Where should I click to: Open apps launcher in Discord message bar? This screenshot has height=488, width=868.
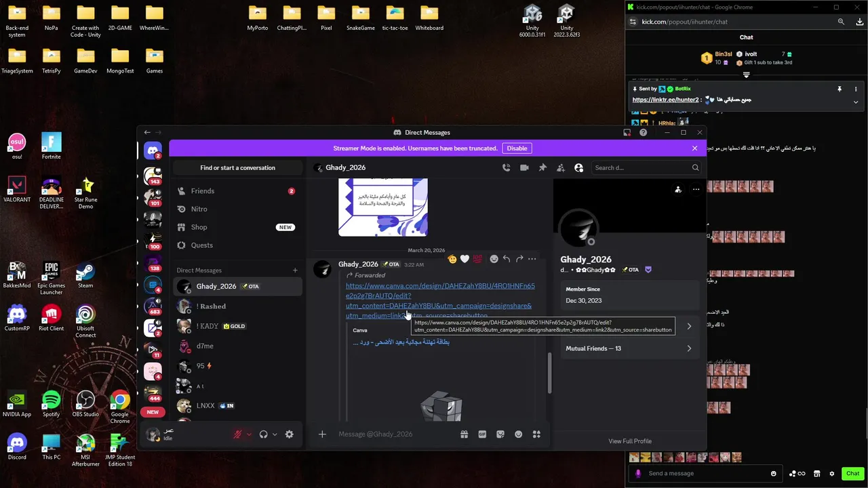pyautogui.click(x=536, y=434)
